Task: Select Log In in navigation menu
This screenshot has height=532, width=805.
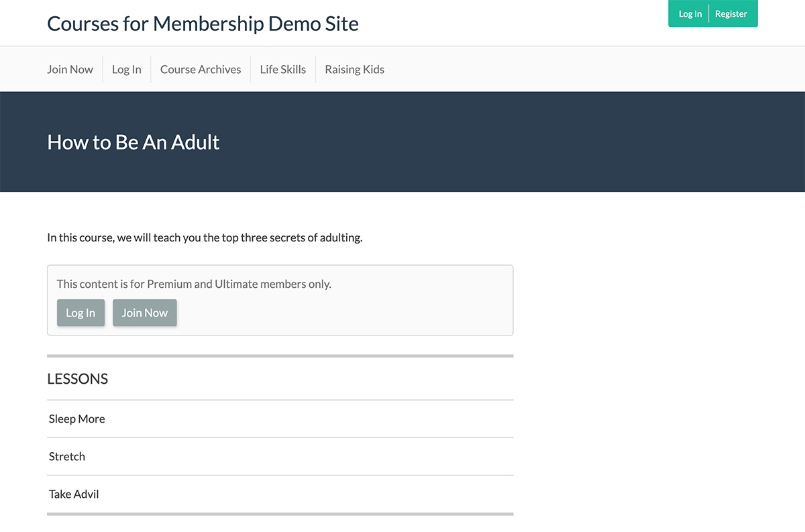Action: coord(126,69)
